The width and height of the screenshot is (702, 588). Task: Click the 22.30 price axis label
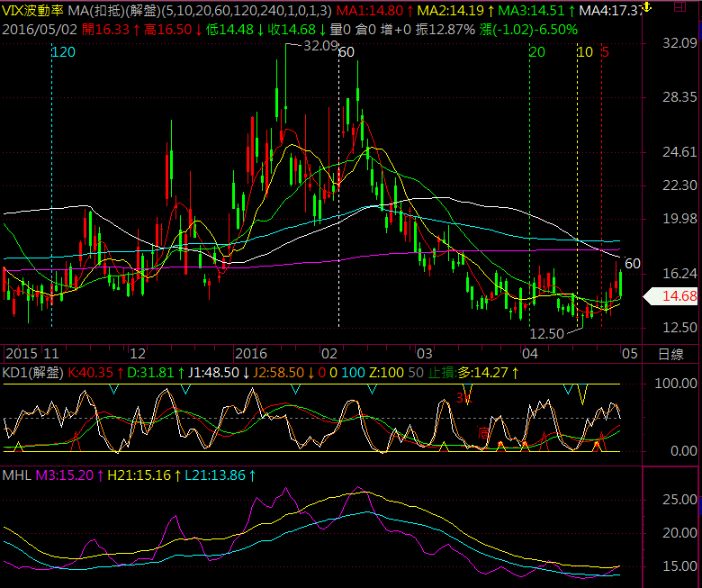tap(679, 185)
